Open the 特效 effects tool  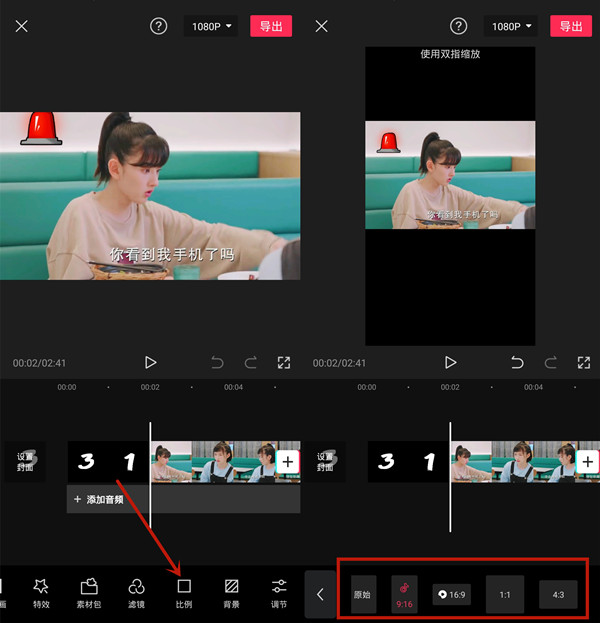41,592
